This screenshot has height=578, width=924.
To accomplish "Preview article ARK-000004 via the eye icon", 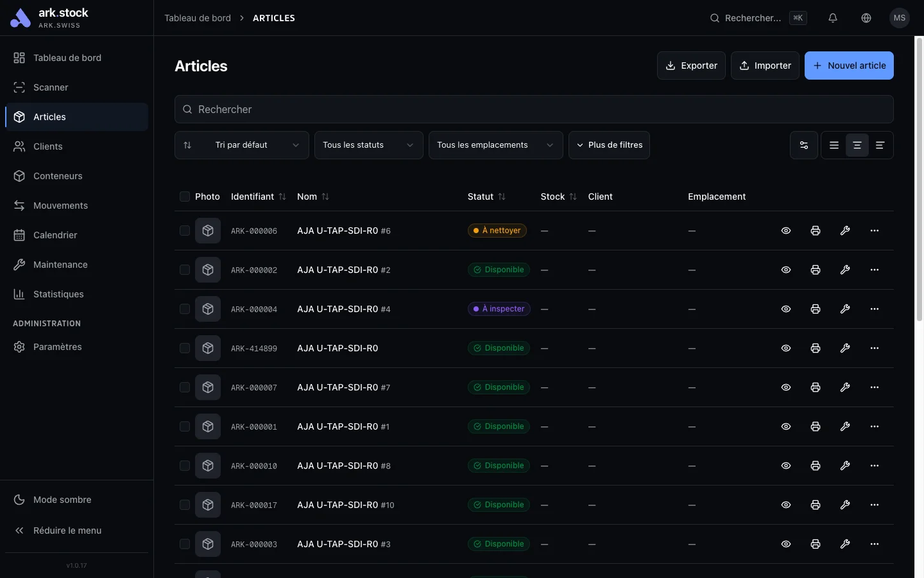I will [x=785, y=309].
